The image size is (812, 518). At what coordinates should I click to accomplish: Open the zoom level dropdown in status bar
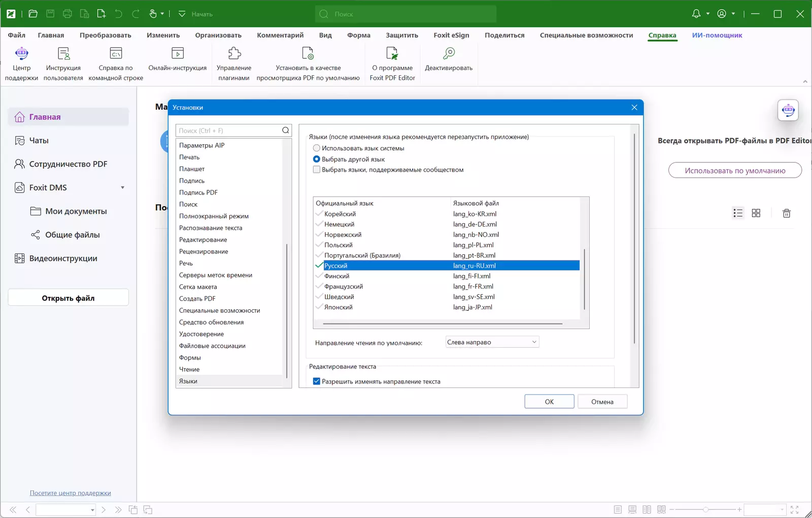[782, 509]
